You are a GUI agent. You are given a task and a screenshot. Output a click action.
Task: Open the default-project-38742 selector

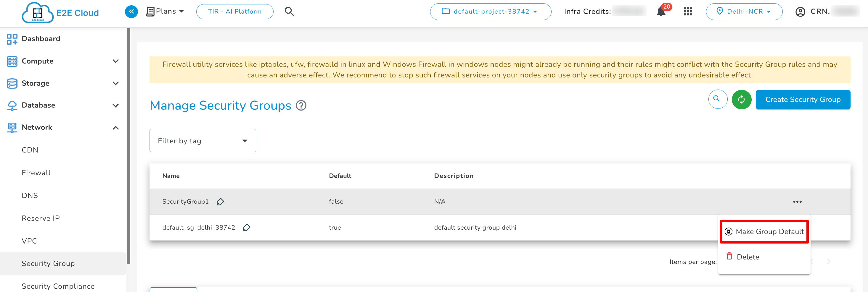tap(490, 12)
